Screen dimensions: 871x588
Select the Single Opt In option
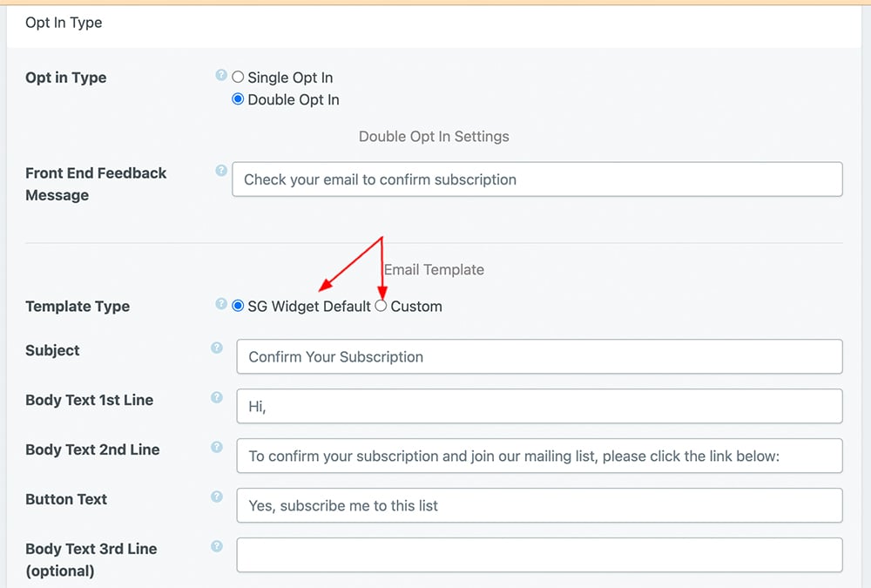pos(237,77)
